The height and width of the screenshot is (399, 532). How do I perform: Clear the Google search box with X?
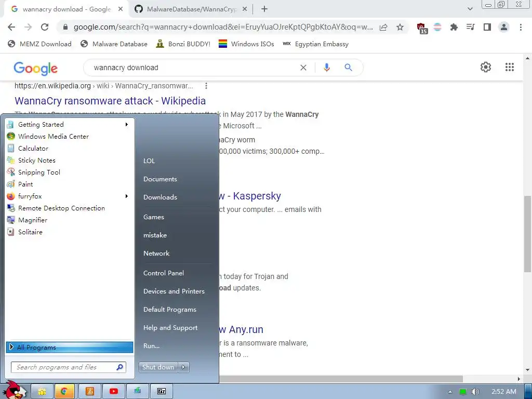303,68
